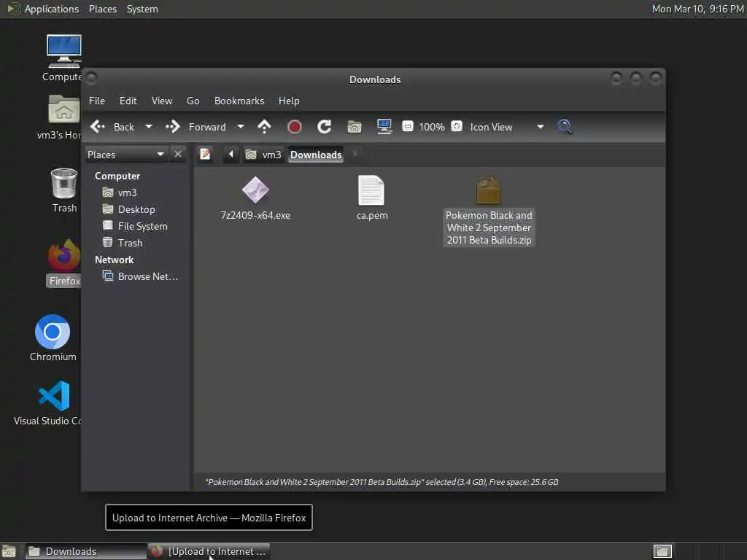Zoom out with the minus icon
Viewport: 747px width, 560px height.
click(407, 127)
